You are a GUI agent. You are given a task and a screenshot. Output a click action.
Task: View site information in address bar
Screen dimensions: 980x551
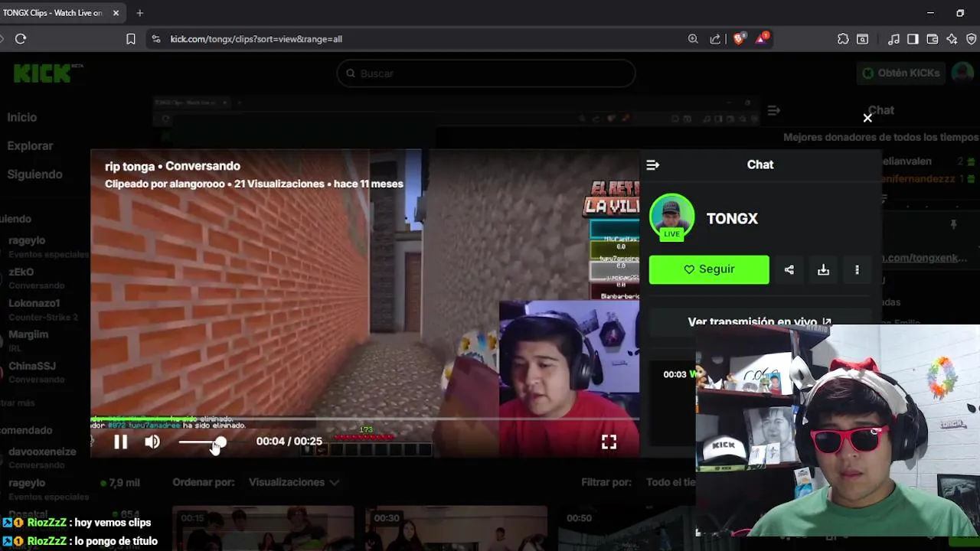click(156, 39)
